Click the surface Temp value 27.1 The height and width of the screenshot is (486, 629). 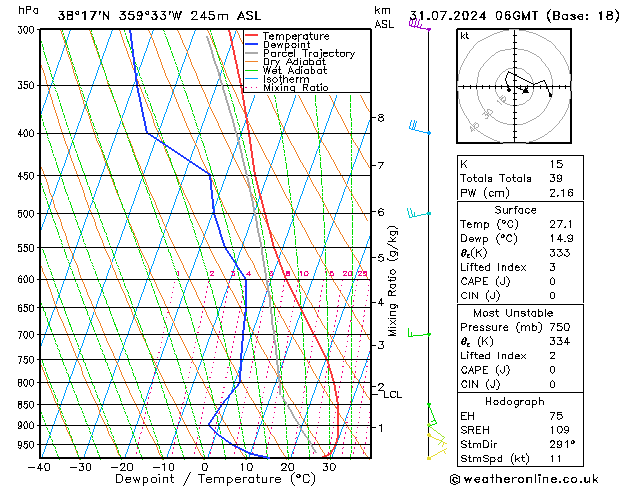coord(561,224)
